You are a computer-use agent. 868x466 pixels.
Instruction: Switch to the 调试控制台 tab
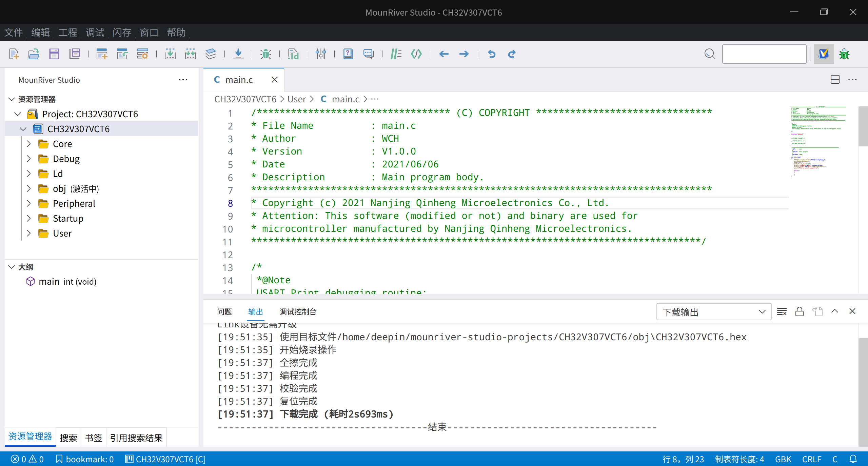pyautogui.click(x=298, y=312)
